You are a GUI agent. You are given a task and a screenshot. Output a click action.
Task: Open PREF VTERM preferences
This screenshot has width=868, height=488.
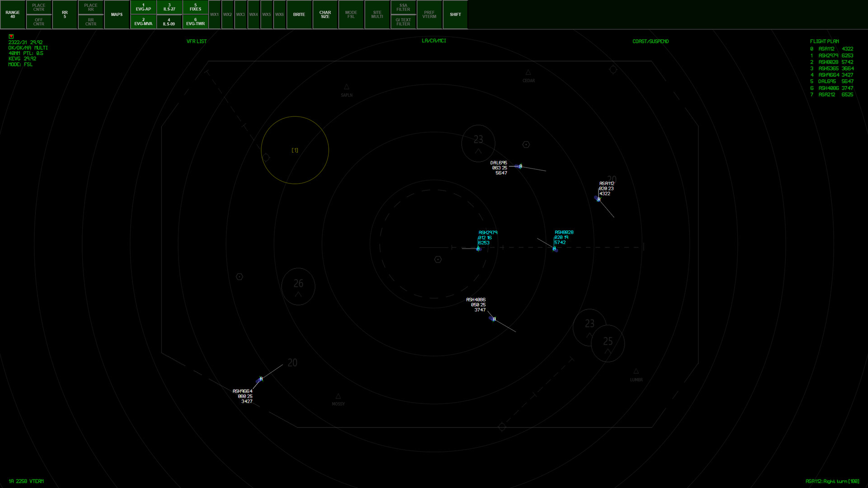tap(429, 14)
